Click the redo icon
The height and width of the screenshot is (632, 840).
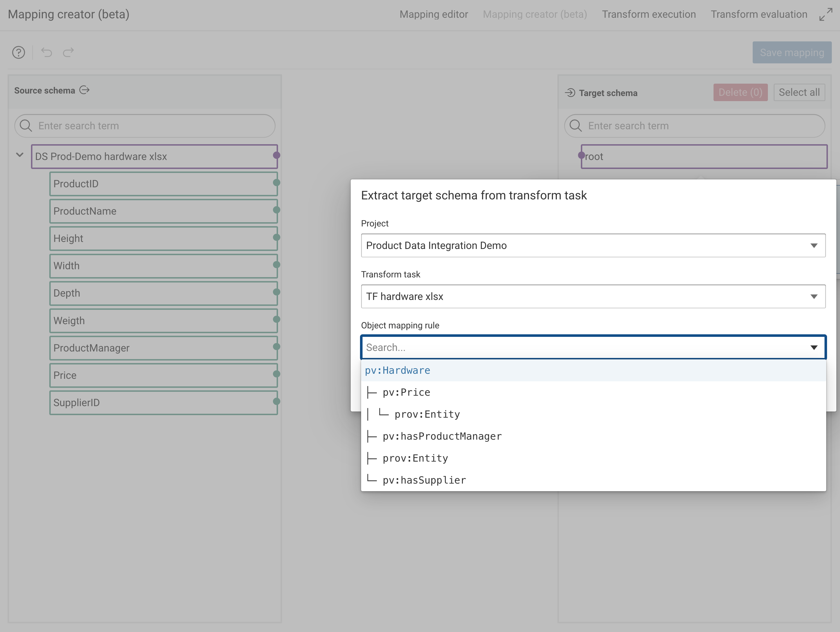(68, 52)
